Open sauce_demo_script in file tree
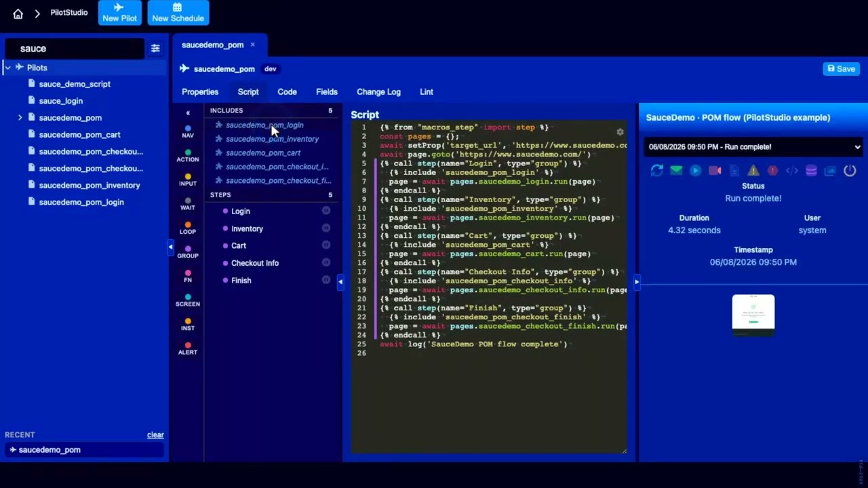Screen dimensions: 868x488 [75, 84]
